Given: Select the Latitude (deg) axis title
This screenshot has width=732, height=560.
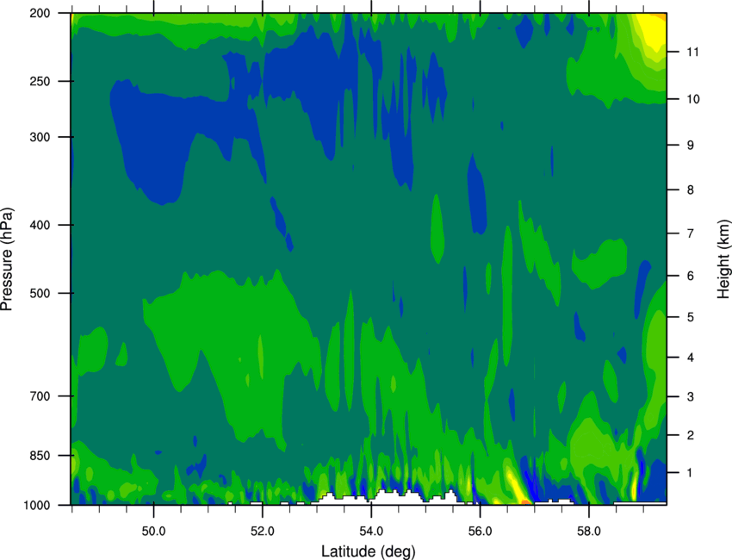Looking at the screenshot, I should [x=369, y=551].
